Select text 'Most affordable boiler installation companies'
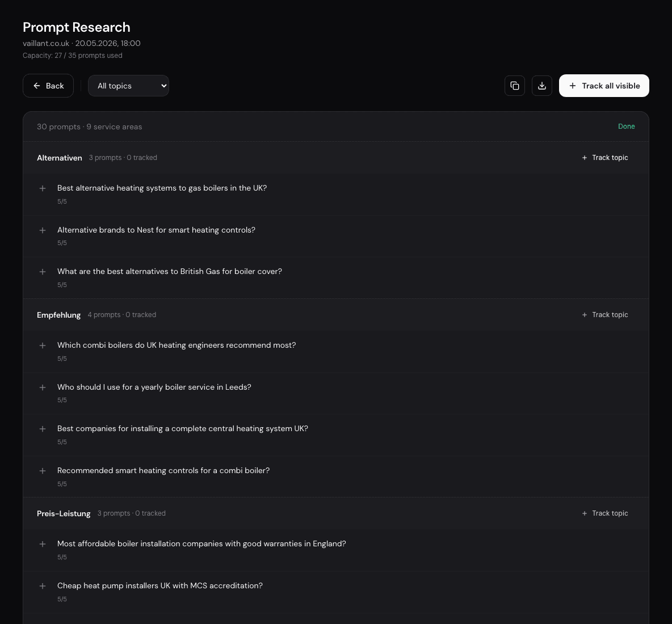672x624 pixels. [x=141, y=544]
